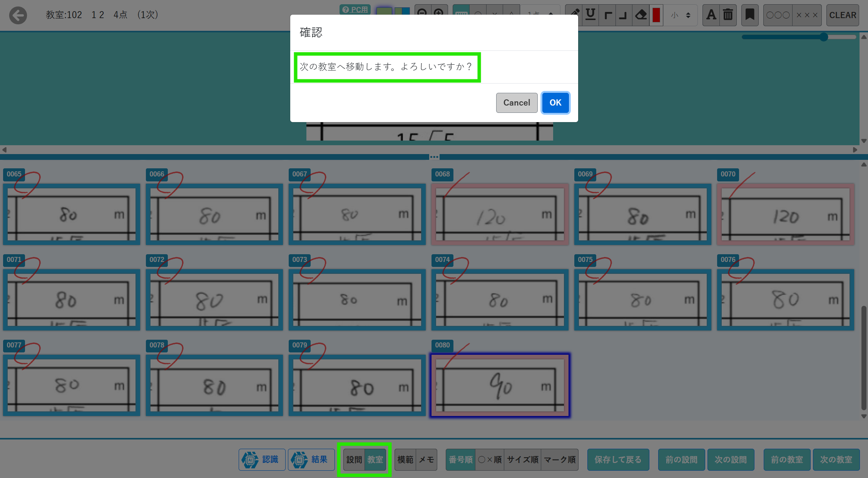Select the eraser tool icon
The image size is (868, 478).
tap(641, 15)
